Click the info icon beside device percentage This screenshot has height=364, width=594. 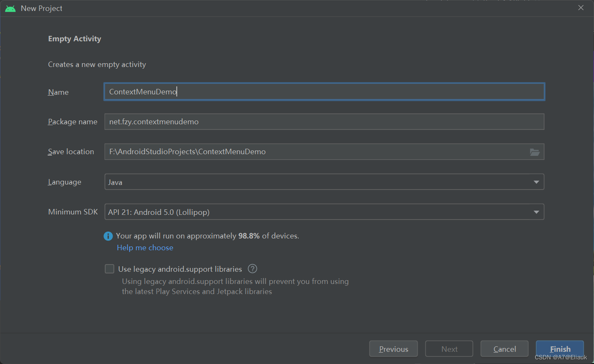(x=108, y=236)
